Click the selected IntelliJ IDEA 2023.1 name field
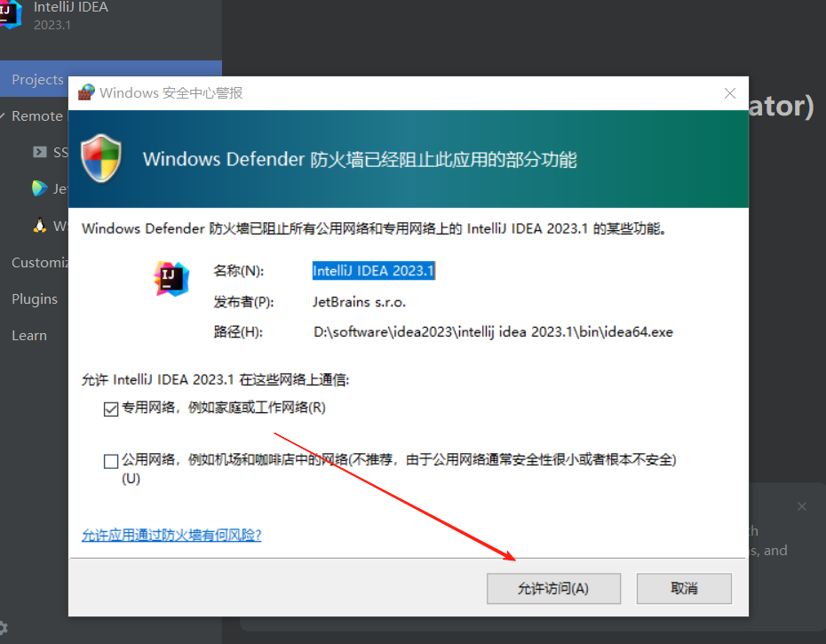The width and height of the screenshot is (826, 644). (374, 271)
